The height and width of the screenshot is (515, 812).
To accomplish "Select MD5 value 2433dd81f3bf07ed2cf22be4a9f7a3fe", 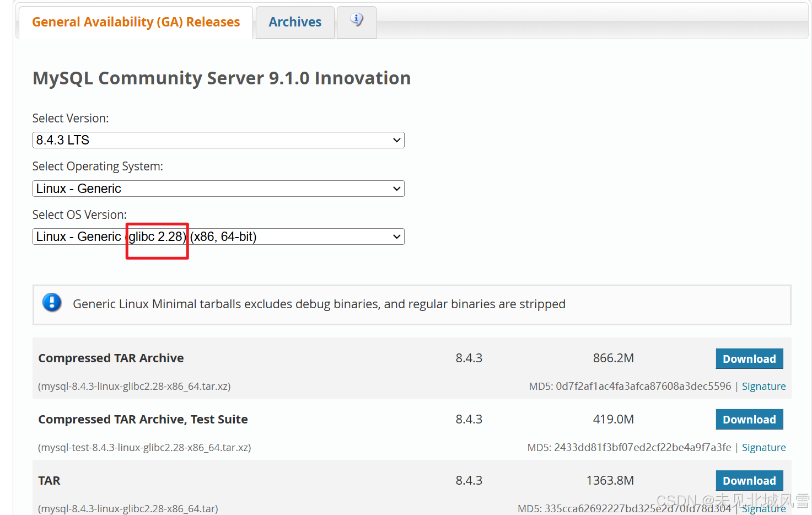I will coord(643,448).
